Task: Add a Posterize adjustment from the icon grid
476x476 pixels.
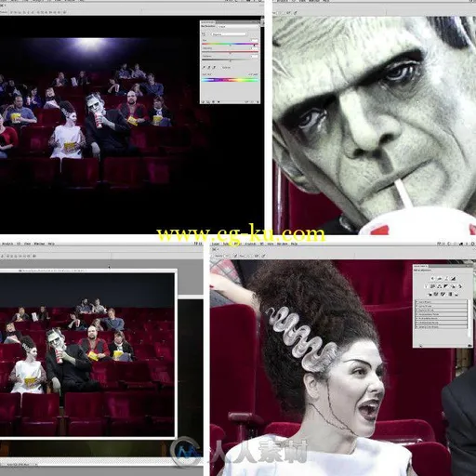Action: pyautogui.click(x=436, y=294)
